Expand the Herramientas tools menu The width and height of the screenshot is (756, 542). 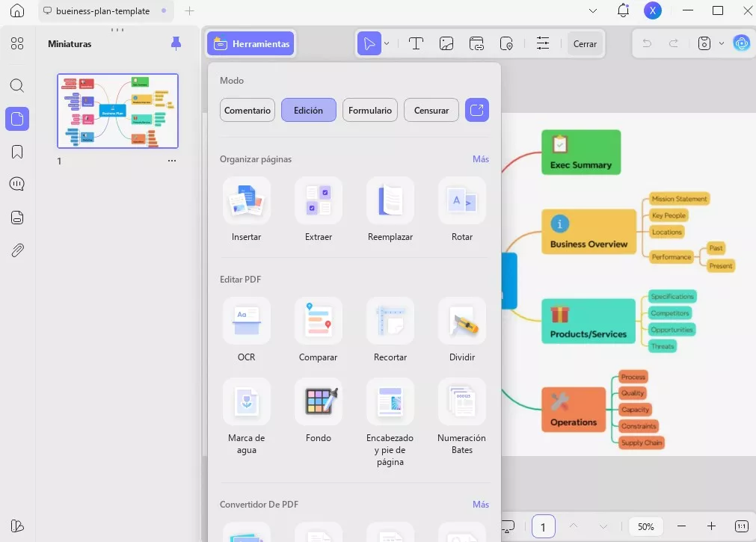(x=251, y=43)
